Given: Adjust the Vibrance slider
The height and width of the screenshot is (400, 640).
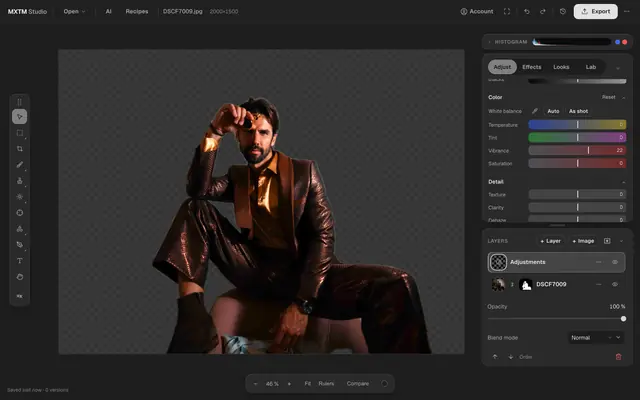Looking at the screenshot, I should tap(577, 150).
